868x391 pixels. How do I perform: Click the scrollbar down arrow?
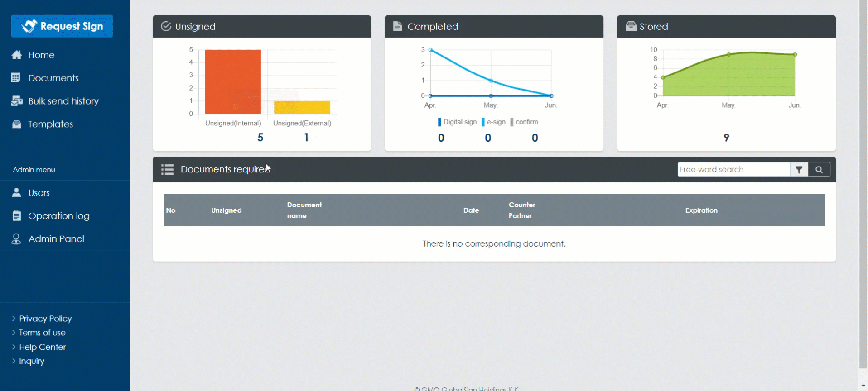[x=863, y=386]
